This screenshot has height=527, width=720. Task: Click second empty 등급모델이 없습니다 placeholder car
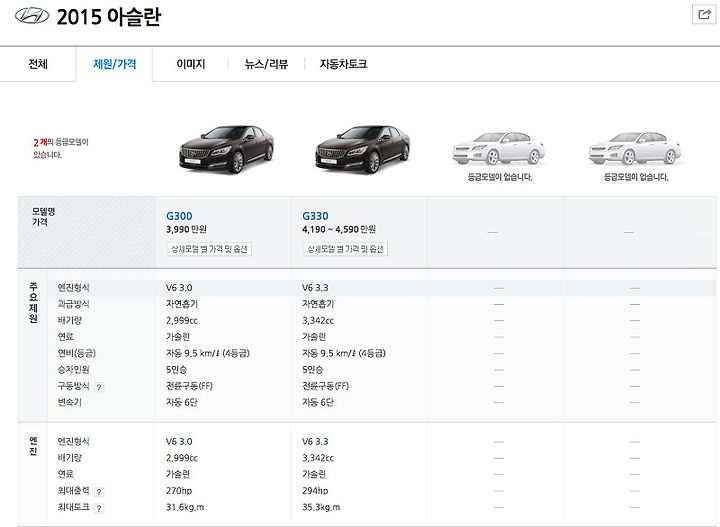635,149
